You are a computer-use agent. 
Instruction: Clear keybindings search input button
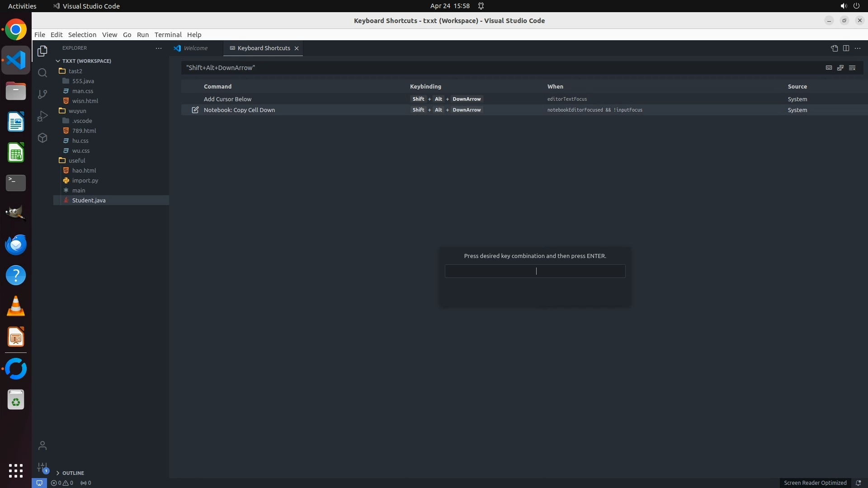click(852, 68)
